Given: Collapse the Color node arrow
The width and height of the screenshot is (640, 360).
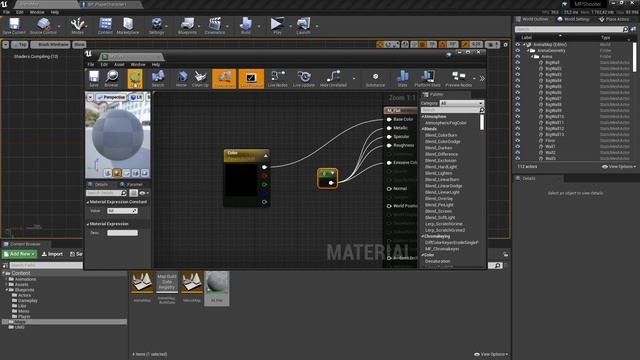Looking at the screenshot, I should pyautogui.click(x=266, y=156).
